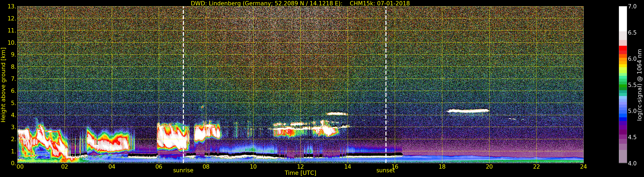The width and height of the screenshot is (644, 177).
Task: Click the y-axis tick label '12.'
Action: click(x=12, y=18)
